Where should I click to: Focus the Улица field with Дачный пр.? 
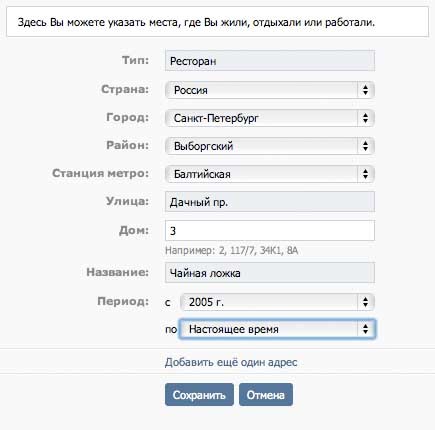[270, 202]
